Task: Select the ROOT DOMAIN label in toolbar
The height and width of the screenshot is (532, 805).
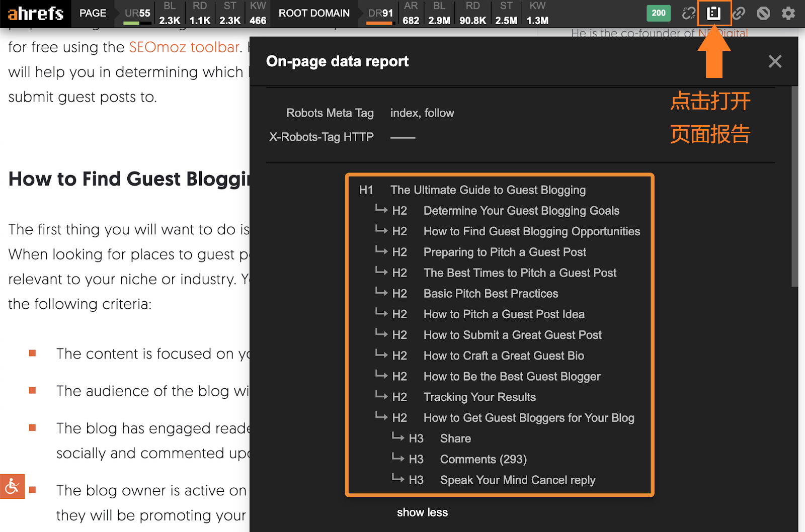Action: pyautogui.click(x=314, y=13)
